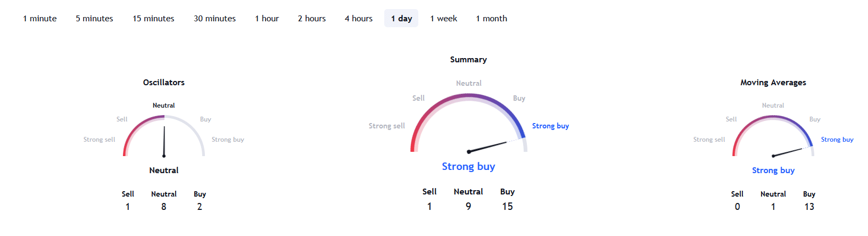Select the 1 minute timeframe tab
Image resolution: width=868 pixels, height=236 pixels.
(40, 19)
